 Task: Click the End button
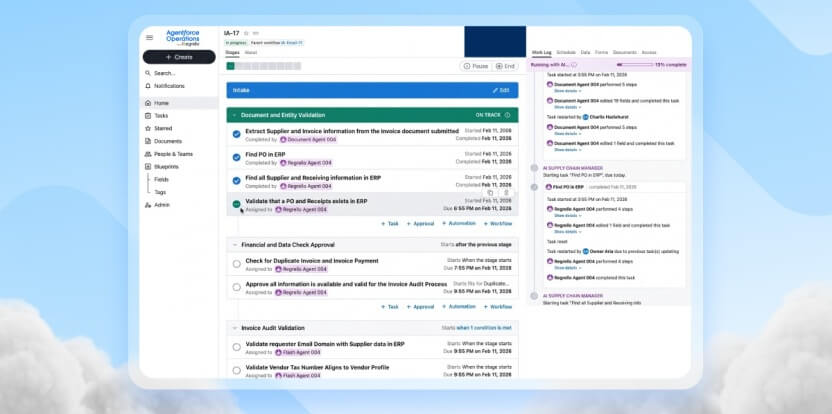click(x=505, y=66)
